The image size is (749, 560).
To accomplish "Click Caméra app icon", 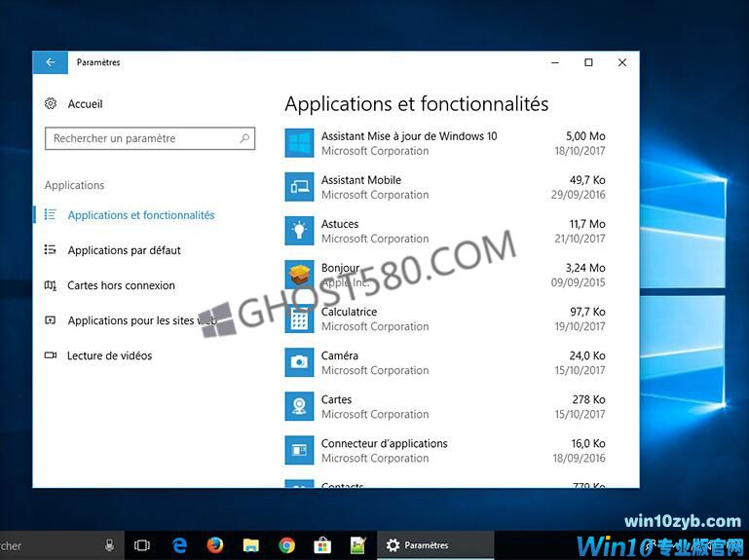I will pos(300,362).
